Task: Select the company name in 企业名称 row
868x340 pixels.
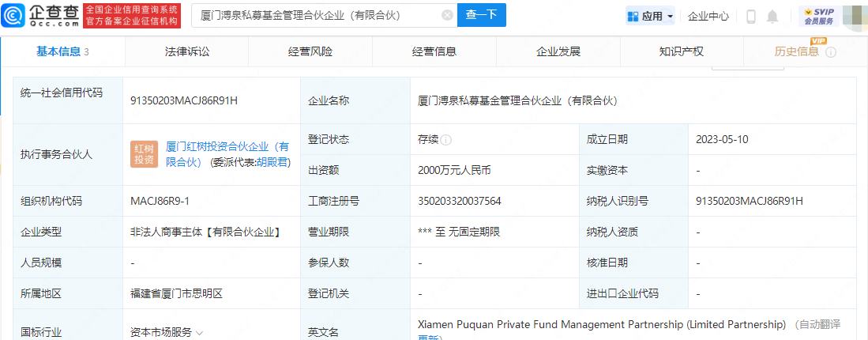Action: pos(517,100)
